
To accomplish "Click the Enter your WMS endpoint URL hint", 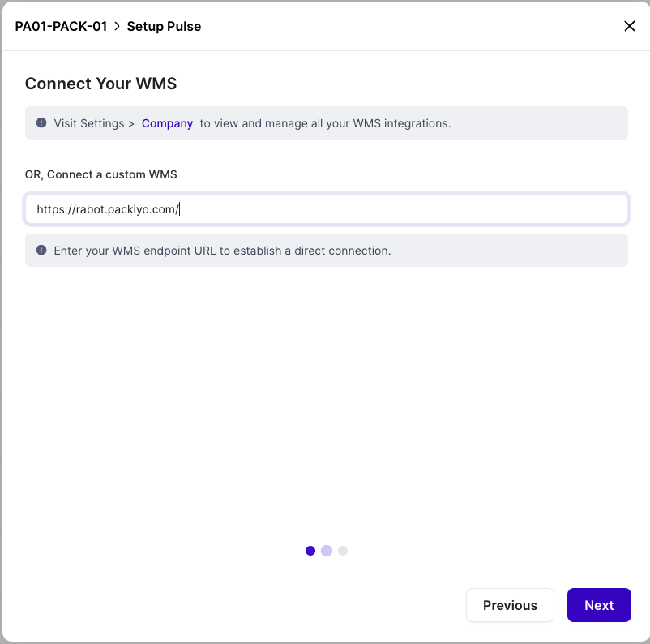I will click(222, 251).
